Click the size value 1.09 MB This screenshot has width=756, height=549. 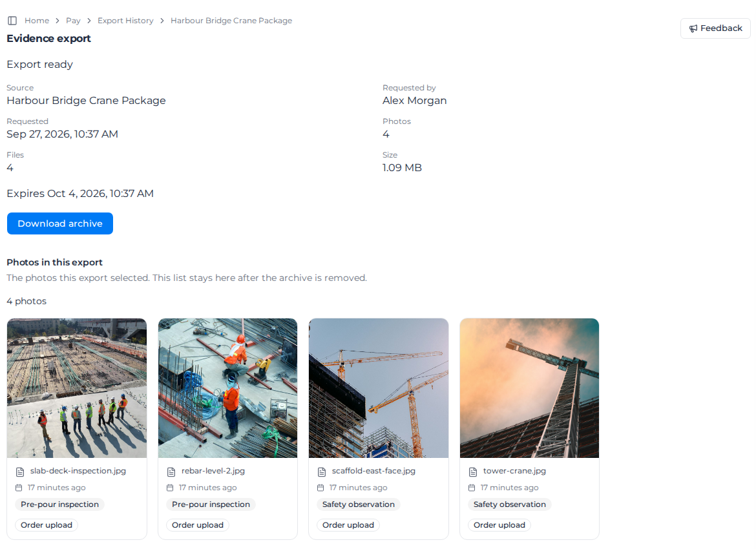click(x=402, y=167)
